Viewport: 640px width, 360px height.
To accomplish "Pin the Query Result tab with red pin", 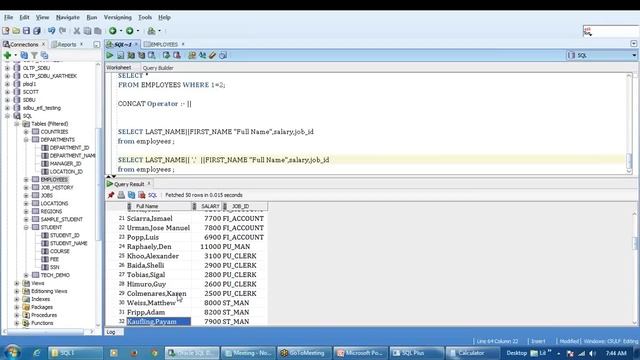I will click(x=111, y=195).
